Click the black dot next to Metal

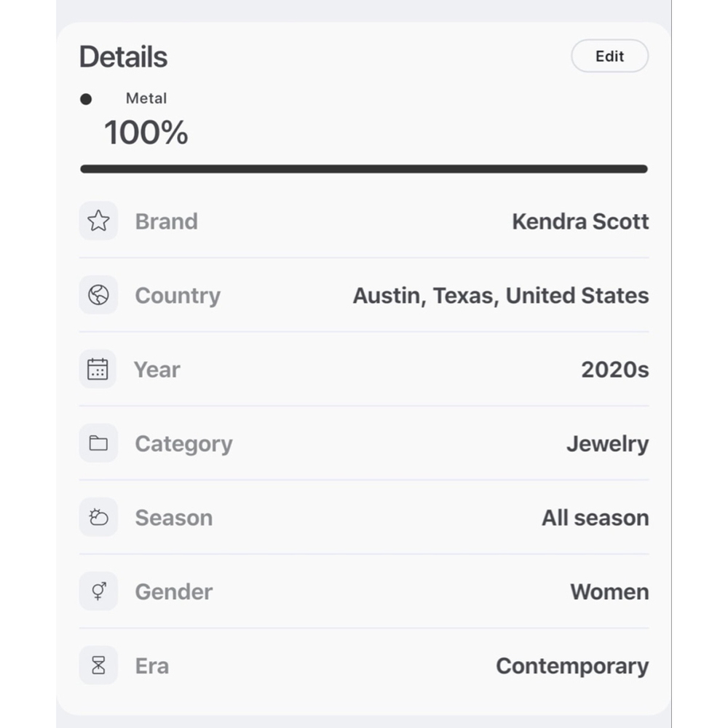(x=86, y=99)
